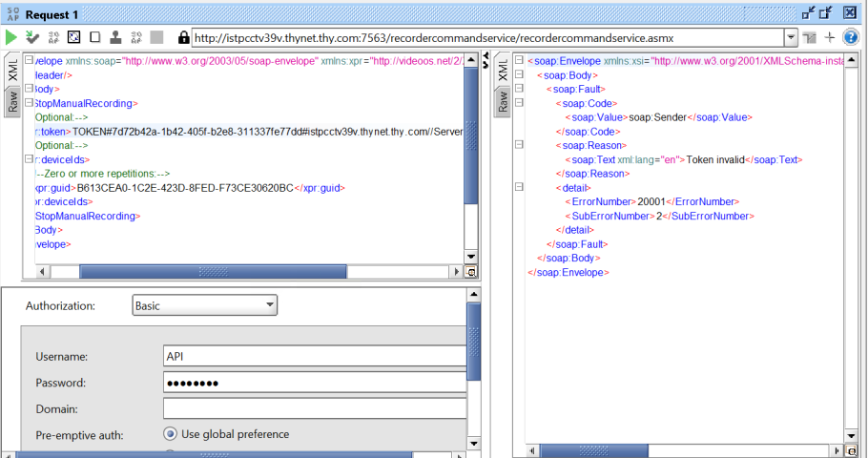Click the plus icon next to the endpoint
Image resolution: width=868 pixels, height=458 pixels.
(830, 37)
